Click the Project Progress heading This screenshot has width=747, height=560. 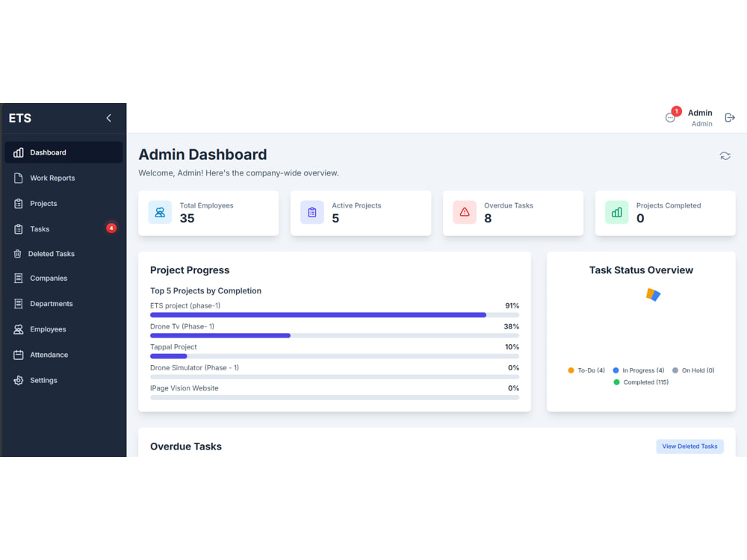click(190, 270)
